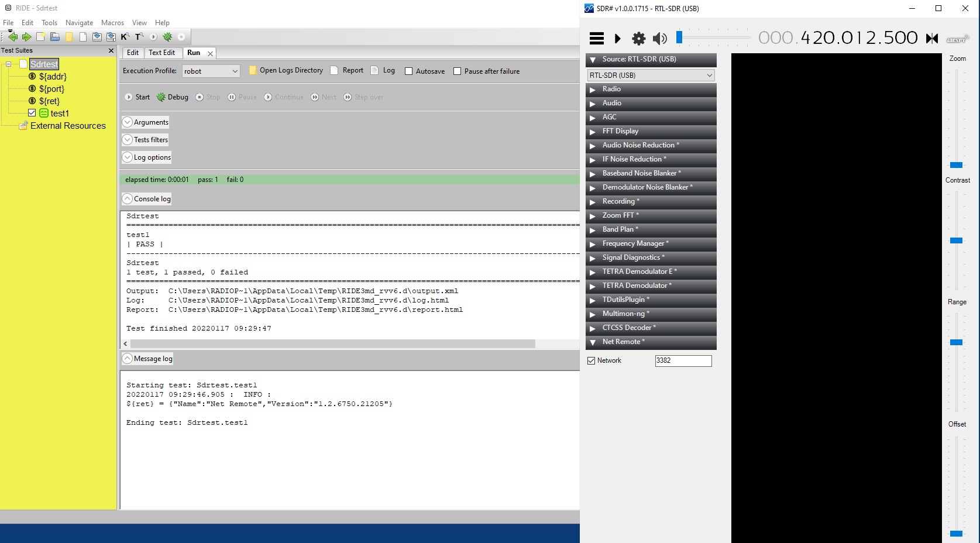Click the Report page icon
The image size is (980, 543).
pos(334,70)
